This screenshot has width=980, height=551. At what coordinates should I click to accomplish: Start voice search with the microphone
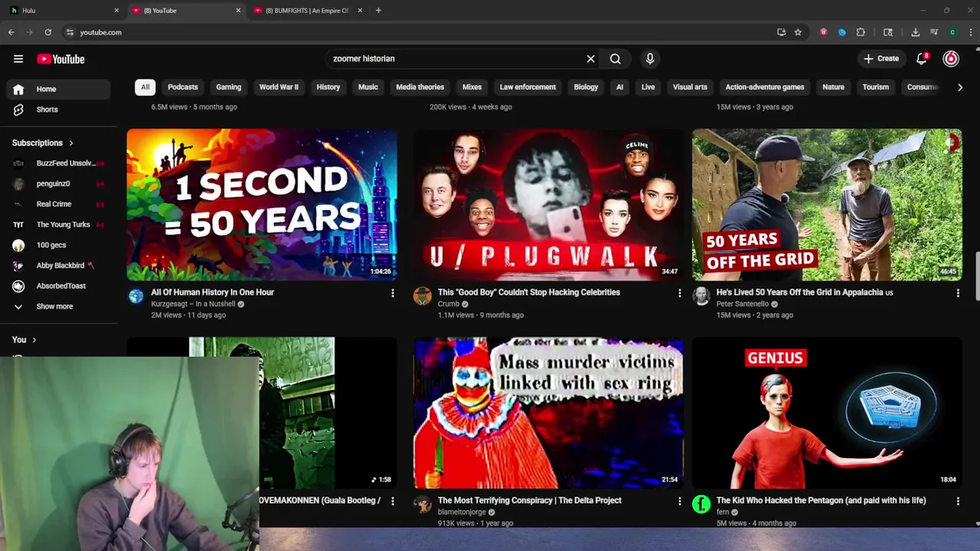point(650,59)
